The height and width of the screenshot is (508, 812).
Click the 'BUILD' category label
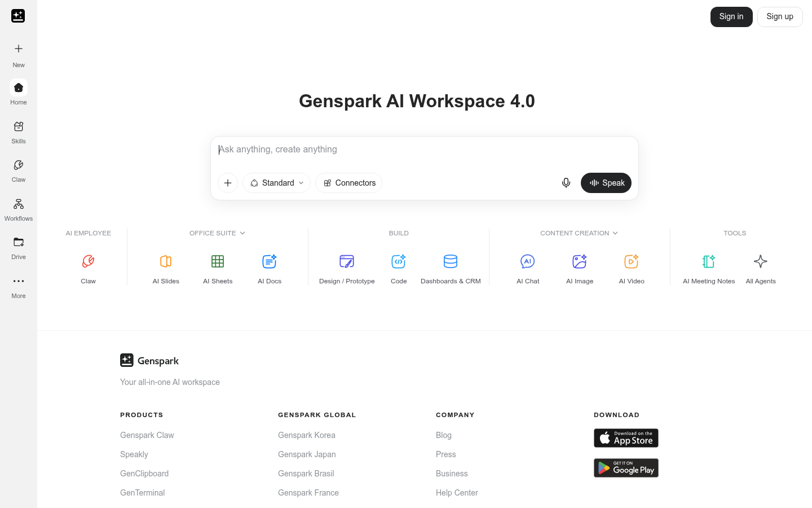point(399,233)
